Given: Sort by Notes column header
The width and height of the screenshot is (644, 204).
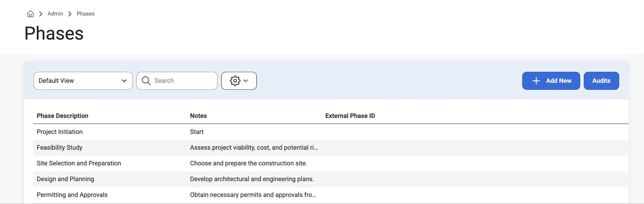Looking at the screenshot, I should 198,116.
